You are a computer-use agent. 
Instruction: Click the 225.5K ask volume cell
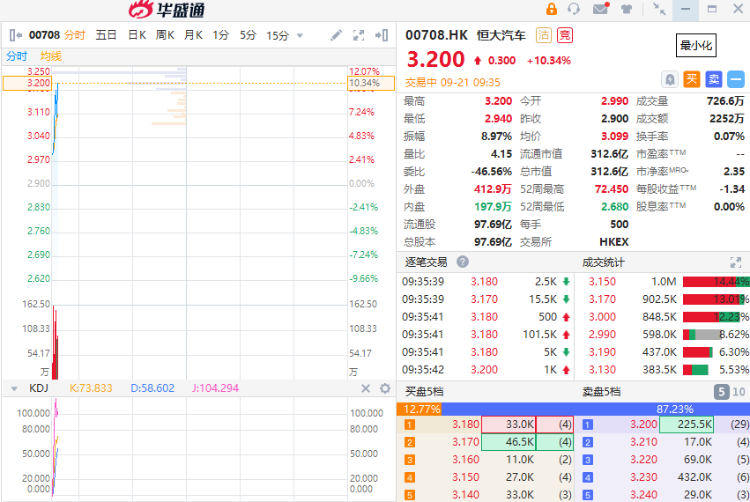pyautogui.click(x=686, y=424)
